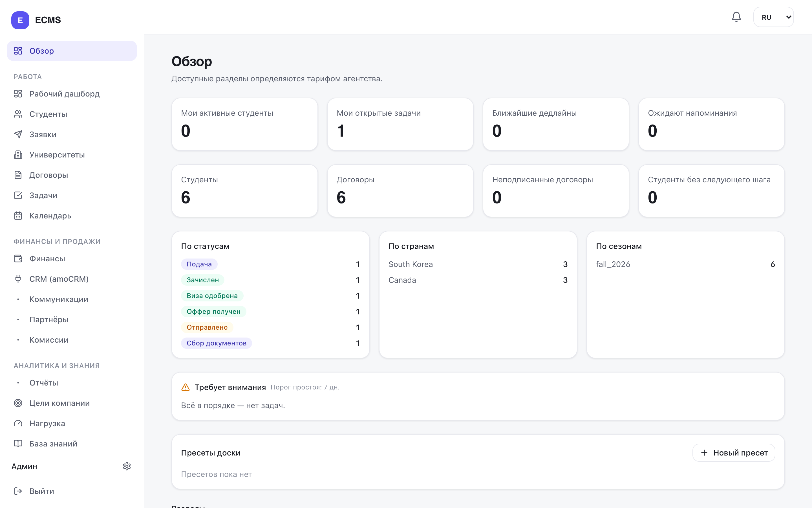Open the notifications bell
This screenshot has width=812, height=508.
point(736,17)
